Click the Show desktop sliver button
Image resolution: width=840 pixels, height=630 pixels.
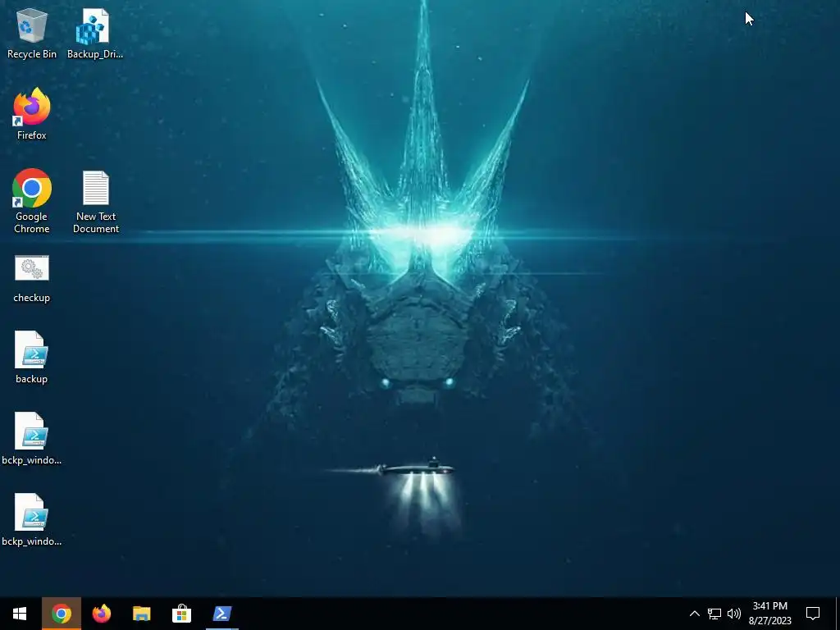(838, 614)
